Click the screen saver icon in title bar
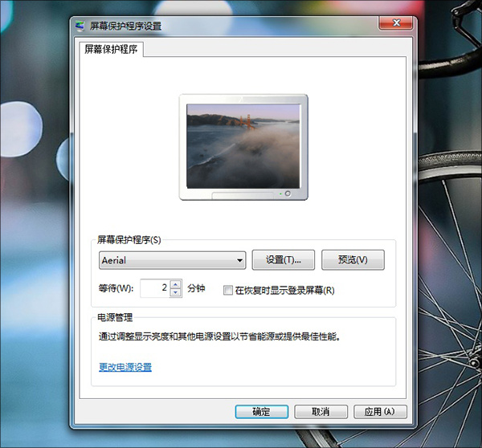The image size is (482, 448). 80,26
